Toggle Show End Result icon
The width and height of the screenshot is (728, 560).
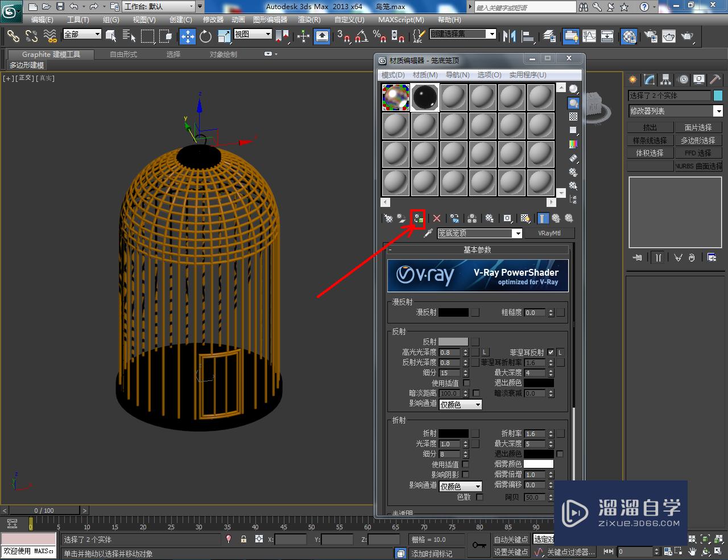[543, 218]
